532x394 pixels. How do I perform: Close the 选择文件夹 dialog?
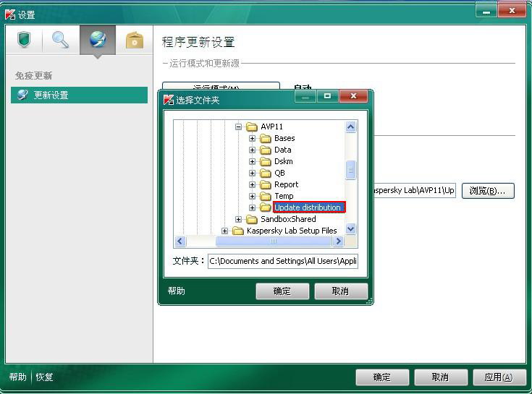353,96
